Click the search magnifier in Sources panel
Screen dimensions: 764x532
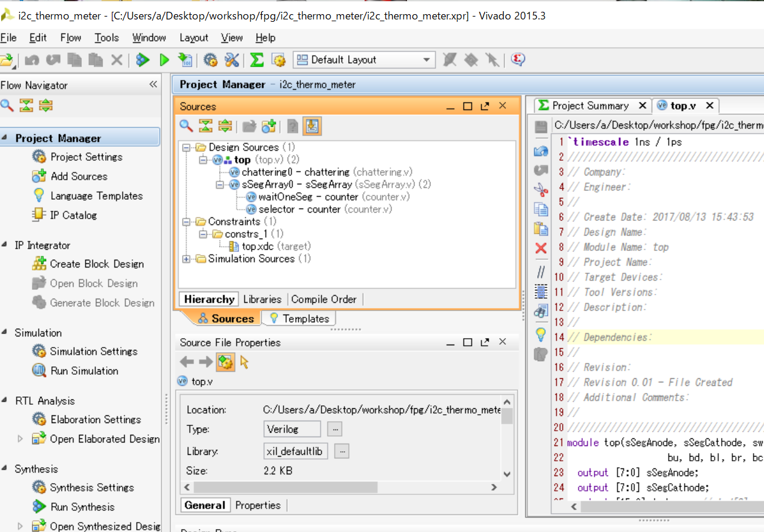(x=186, y=125)
